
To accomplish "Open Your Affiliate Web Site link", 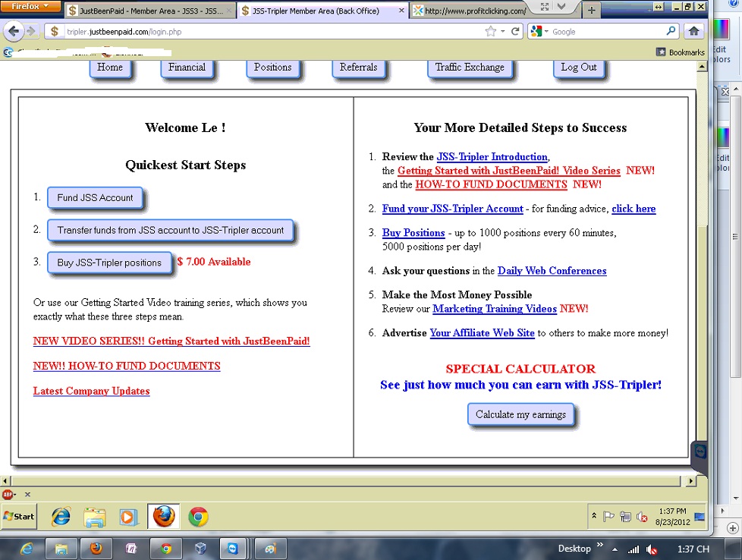I will (x=482, y=333).
